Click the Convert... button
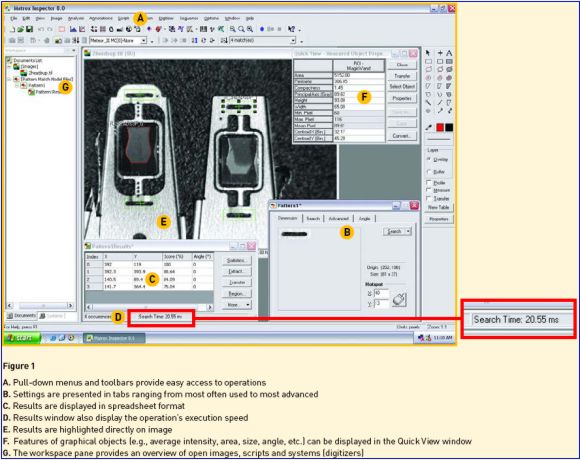 [402, 136]
